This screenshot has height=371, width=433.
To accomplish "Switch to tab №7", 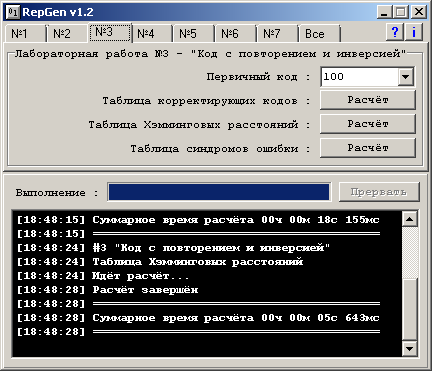I will tap(277, 34).
